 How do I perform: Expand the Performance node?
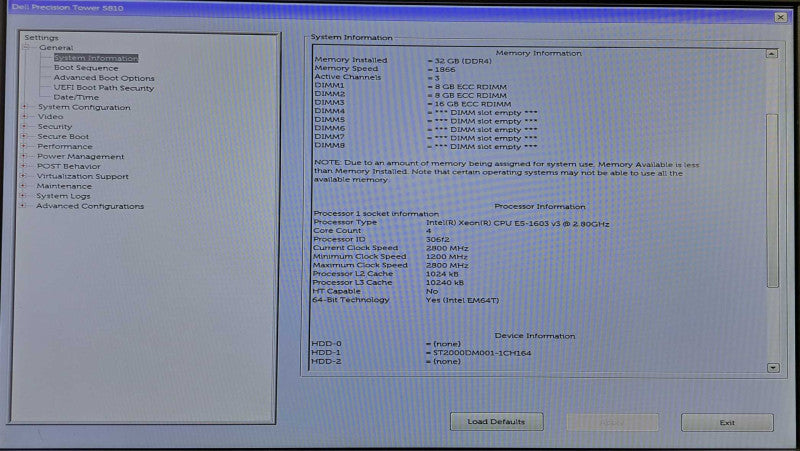[x=23, y=146]
